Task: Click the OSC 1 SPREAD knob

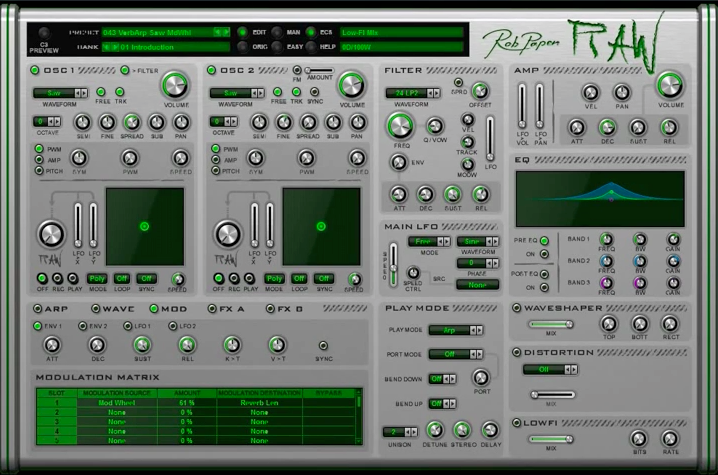Action: [x=132, y=122]
